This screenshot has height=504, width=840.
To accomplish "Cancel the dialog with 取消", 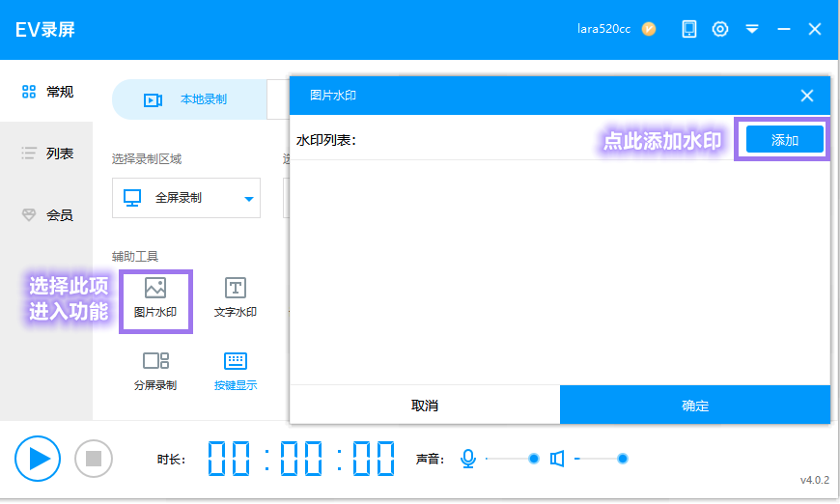I will (425, 405).
